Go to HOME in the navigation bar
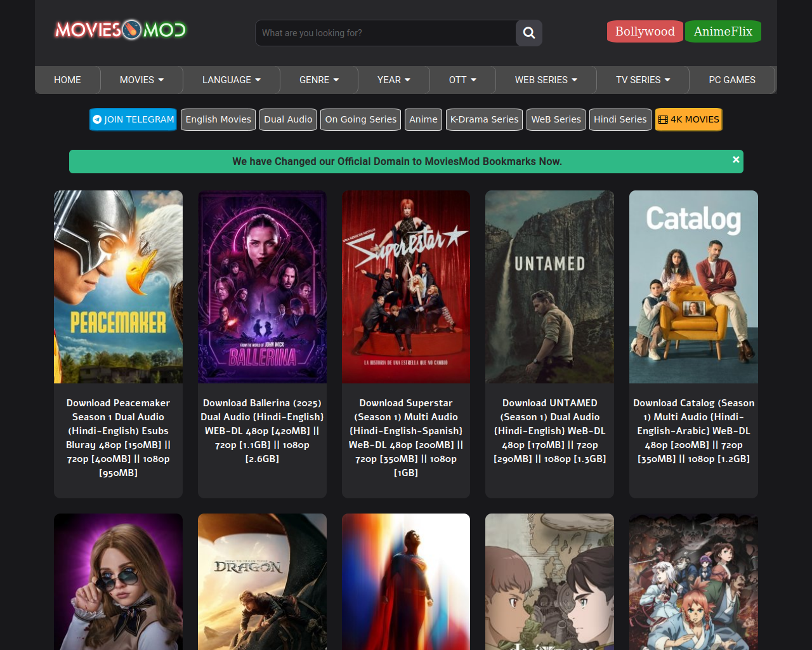 click(x=67, y=80)
